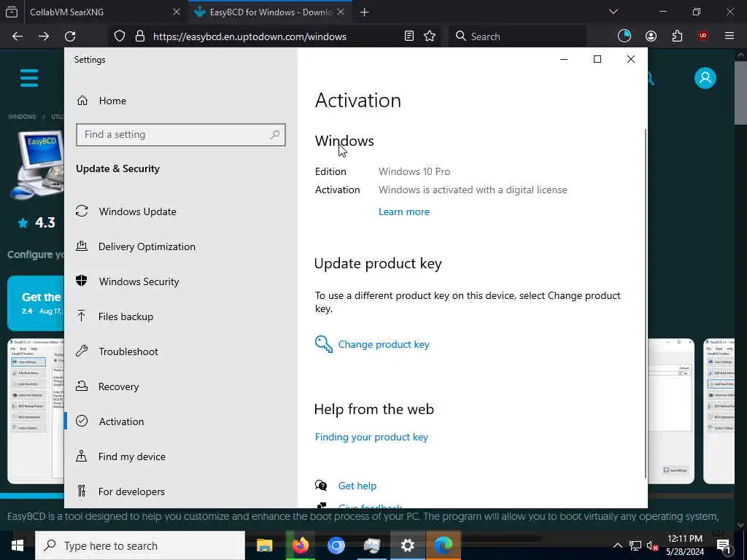Open Finding your product key link
Image resolution: width=747 pixels, height=560 pixels.
pyautogui.click(x=371, y=437)
